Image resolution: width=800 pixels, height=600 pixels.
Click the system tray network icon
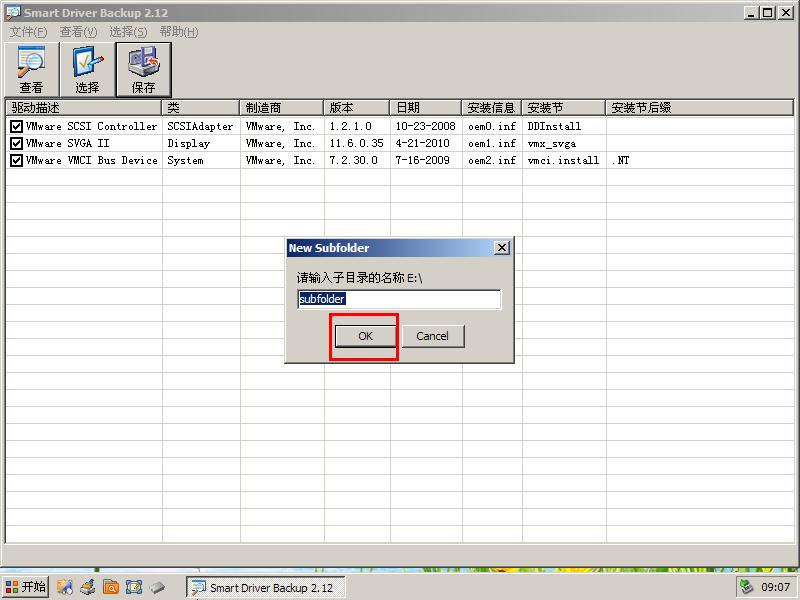[747, 587]
